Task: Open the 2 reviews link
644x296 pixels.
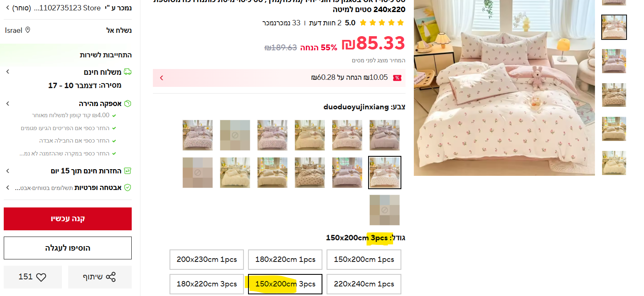Action: (x=325, y=23)
